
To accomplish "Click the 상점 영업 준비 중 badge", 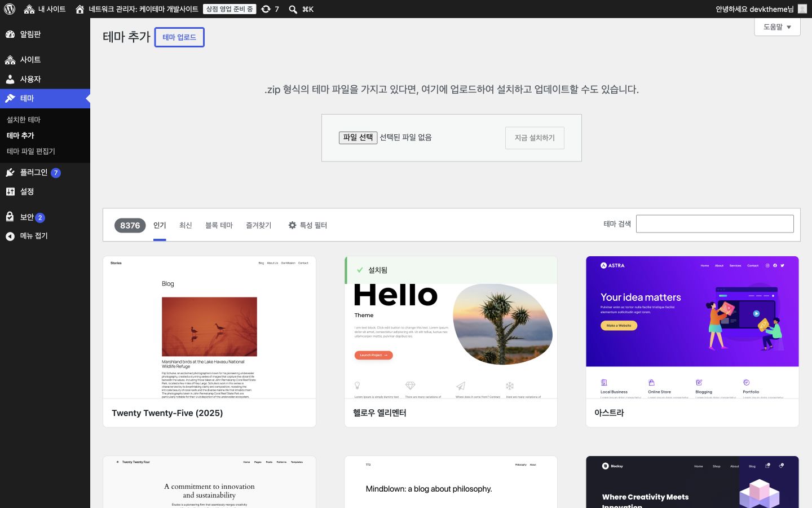I will point(230,9).
